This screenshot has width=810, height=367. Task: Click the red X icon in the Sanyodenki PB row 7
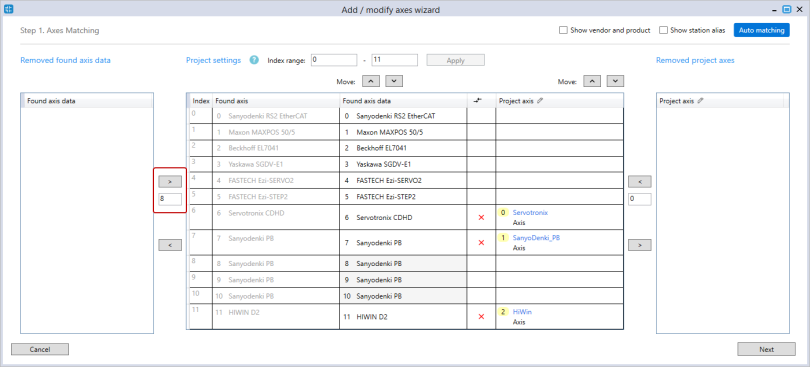481,242
